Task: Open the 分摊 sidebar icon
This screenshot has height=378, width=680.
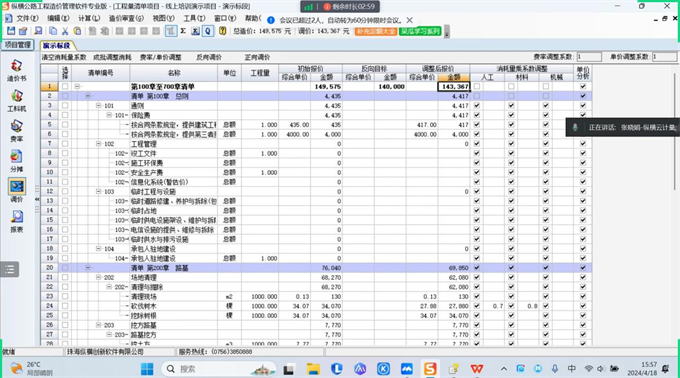Action: coord(16,161)
